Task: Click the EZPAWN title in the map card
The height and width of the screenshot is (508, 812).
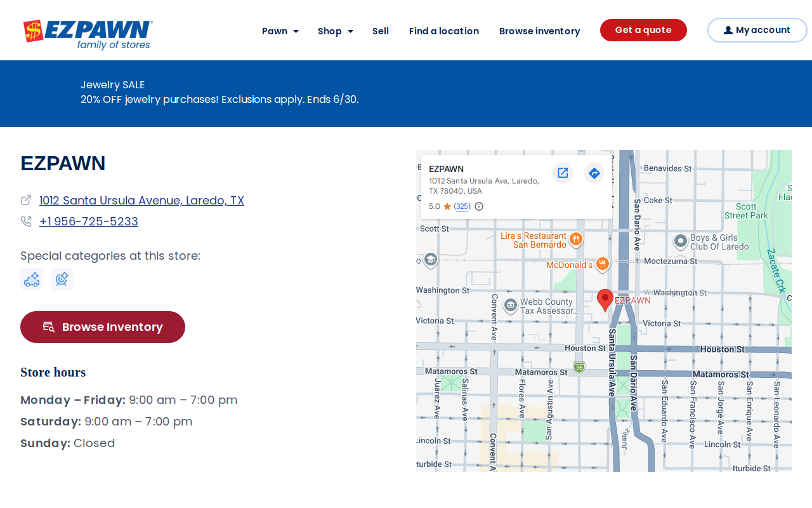Action: [x=446, y=169]
